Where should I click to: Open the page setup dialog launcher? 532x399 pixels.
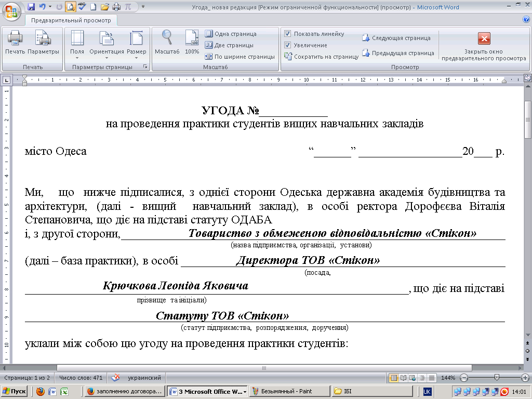(x=145, y=67)
